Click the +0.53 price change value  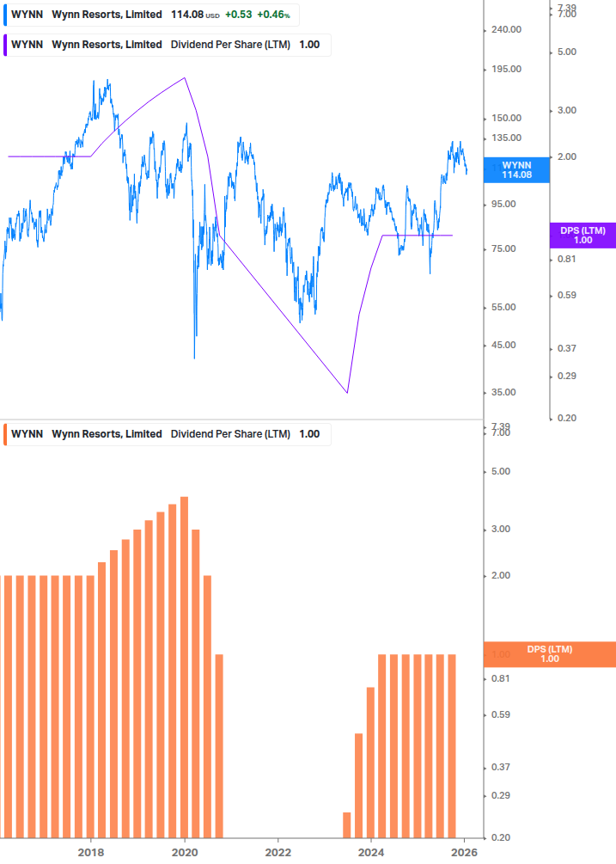click(238, 15)
